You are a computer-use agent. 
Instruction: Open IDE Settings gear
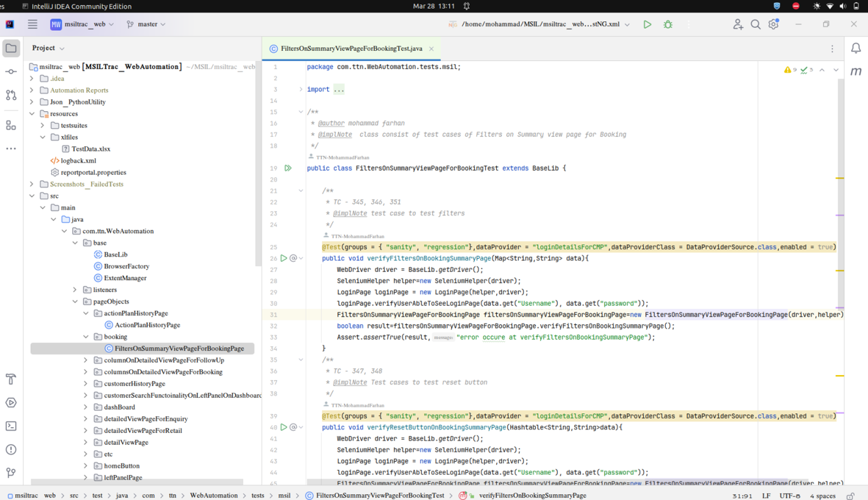tap(773, 24)
